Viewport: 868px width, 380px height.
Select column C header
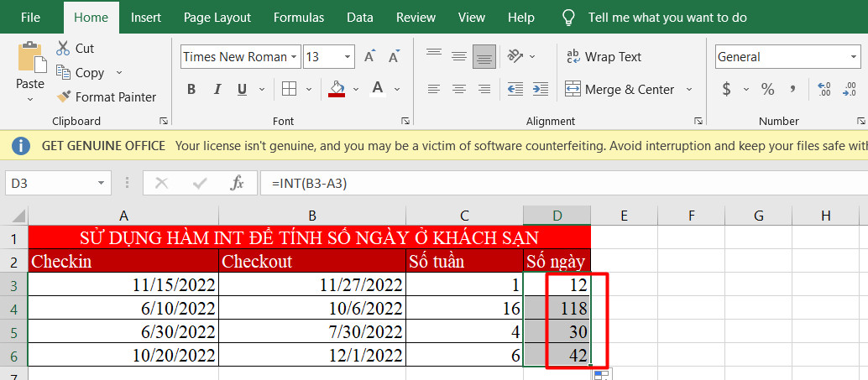[x=464, y=216]
